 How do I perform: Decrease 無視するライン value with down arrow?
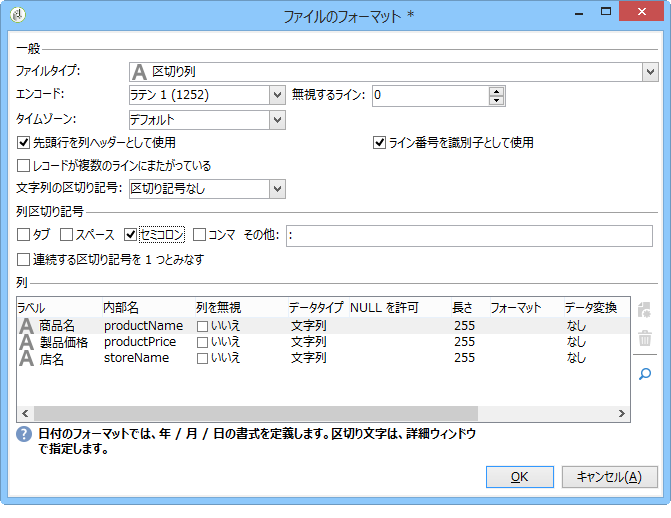pos(496,100)
